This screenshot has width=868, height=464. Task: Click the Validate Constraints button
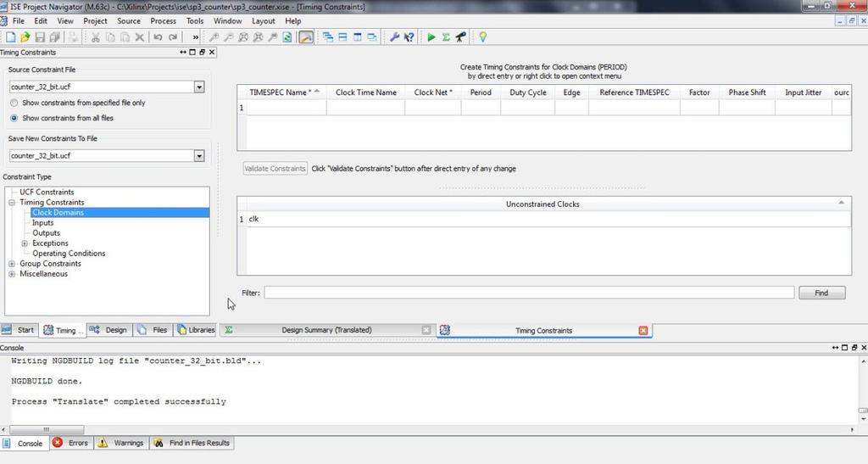tap(275, 168)
